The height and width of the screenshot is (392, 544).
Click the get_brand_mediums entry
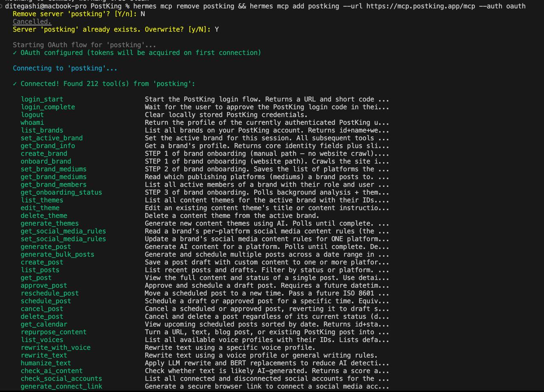(x=54, y=177)
